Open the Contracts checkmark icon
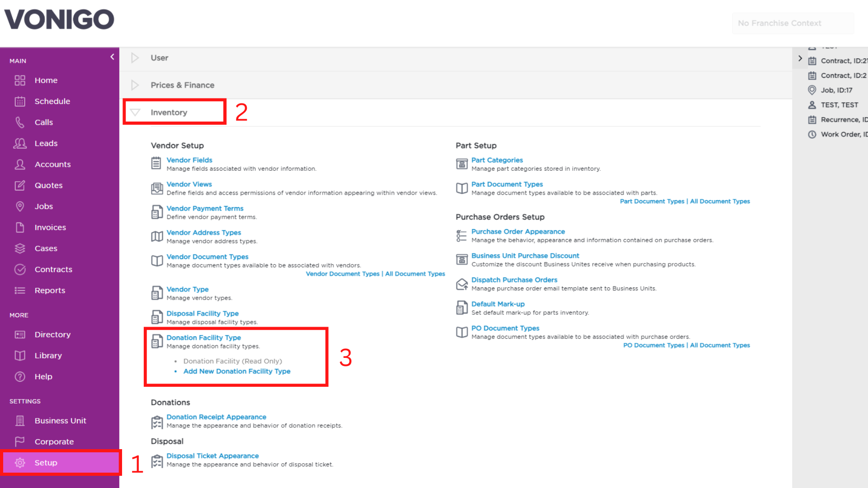This screenshot has width=868, height=488. (x=20, y=269)
